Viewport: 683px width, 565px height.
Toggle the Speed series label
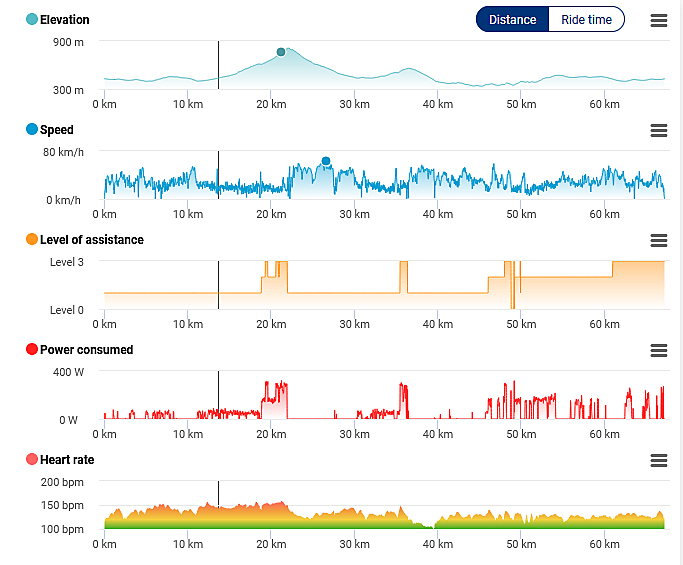pyautogui.click(x=57, y=130)
